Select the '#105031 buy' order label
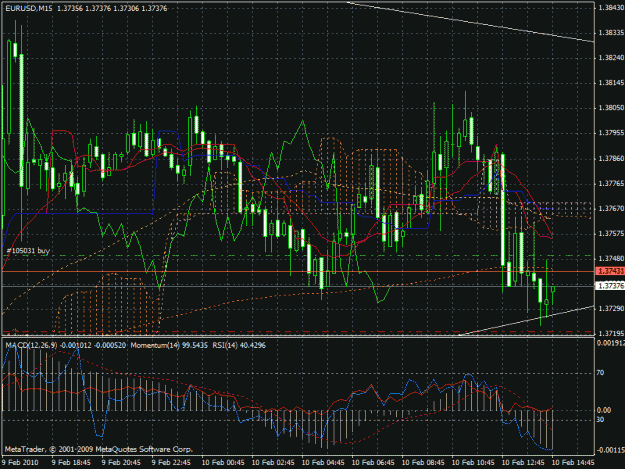 pos(28,251)
